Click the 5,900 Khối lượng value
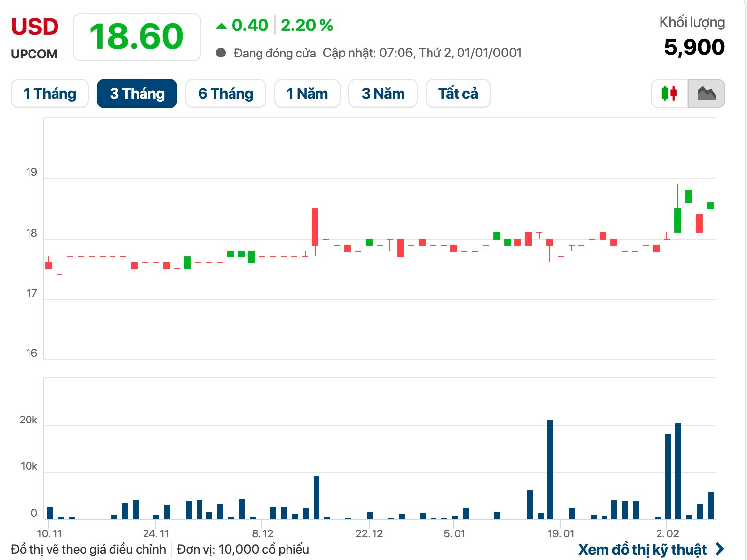This screenshot has height=560, width=747. pyautogui.click(x=694, y=47)
